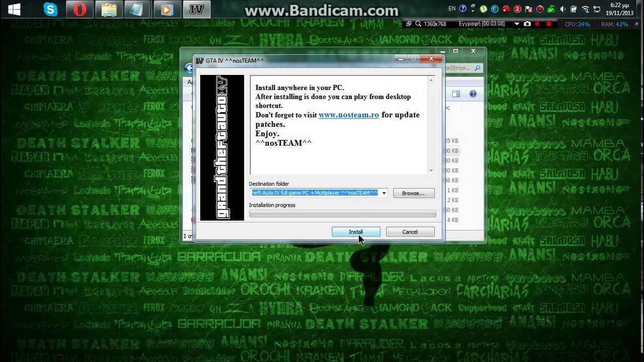
Task: Click the red circle with 2 tray icon
Action: pyautogui.click(x=517, y=9)
